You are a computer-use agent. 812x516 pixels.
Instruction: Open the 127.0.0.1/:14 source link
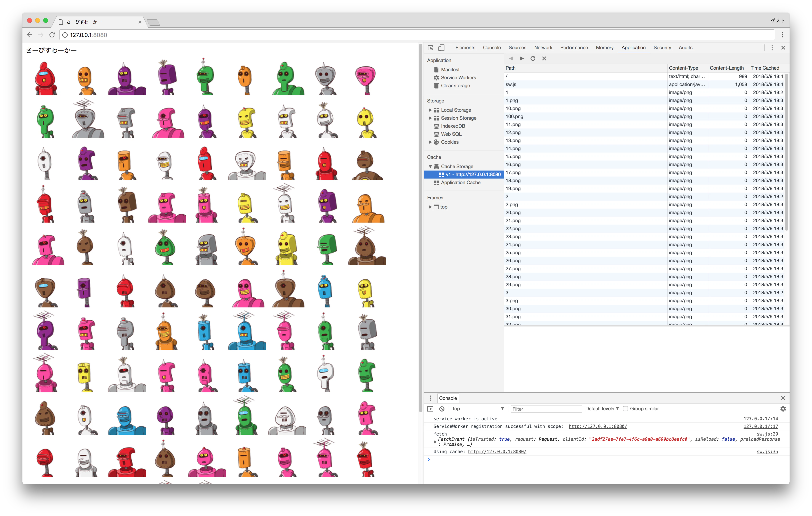760,419
